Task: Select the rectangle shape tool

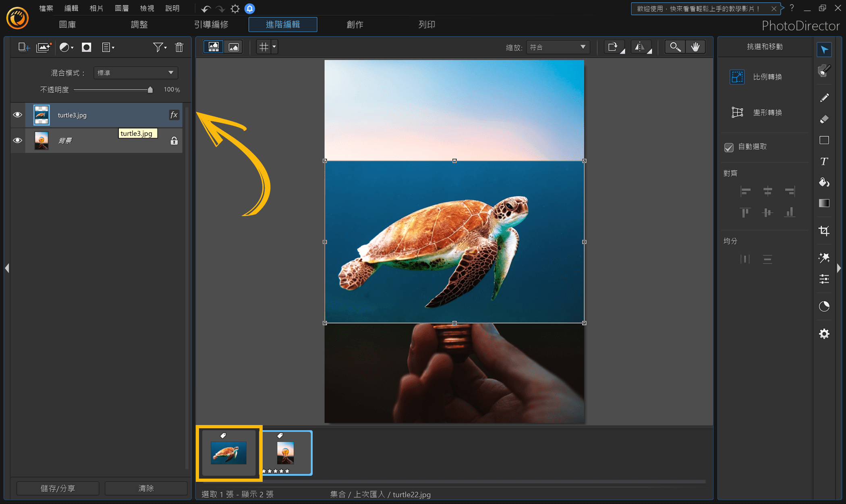Action: tap(824, 140)
